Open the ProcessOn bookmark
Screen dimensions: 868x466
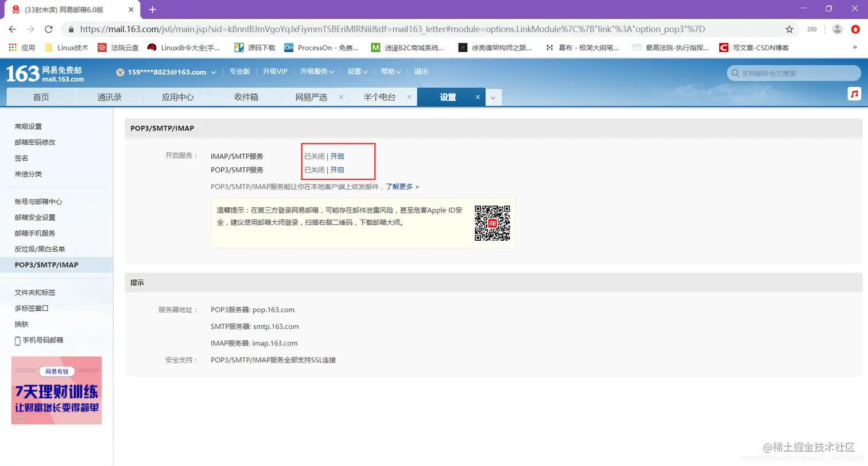coord(322,48)
